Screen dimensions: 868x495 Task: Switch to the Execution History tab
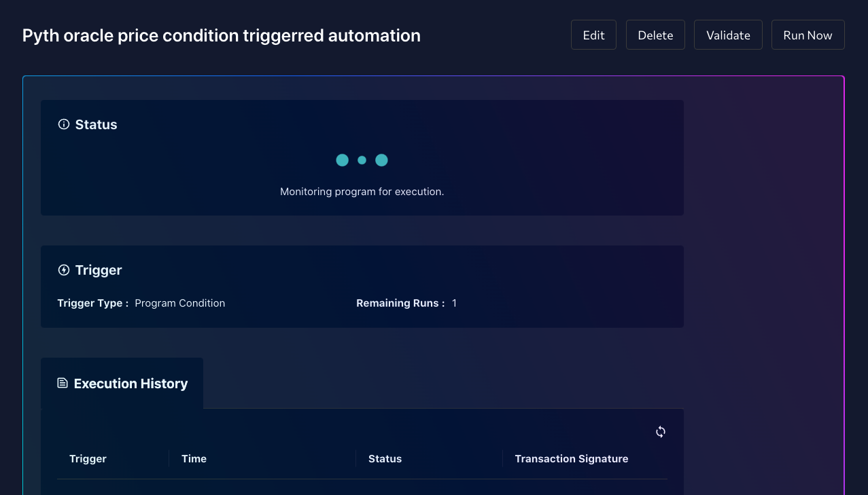(122, 383)
